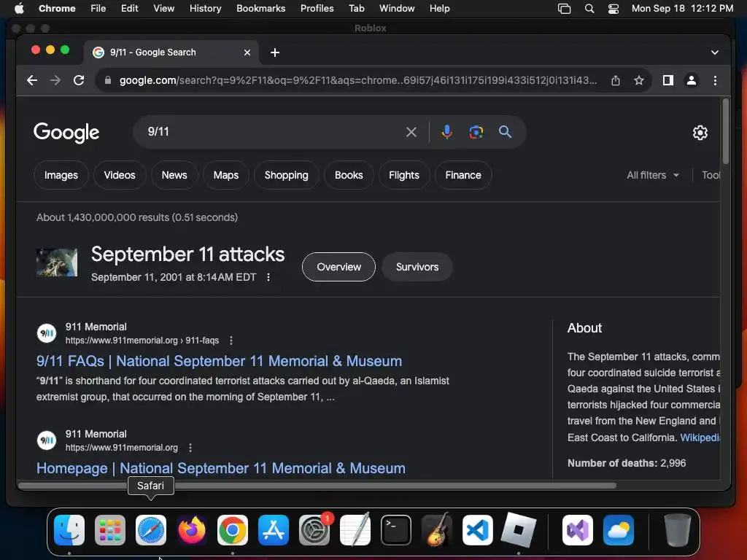Start voice search with microphone
This screenshot has height=560, width=747.
pos(447,132)
